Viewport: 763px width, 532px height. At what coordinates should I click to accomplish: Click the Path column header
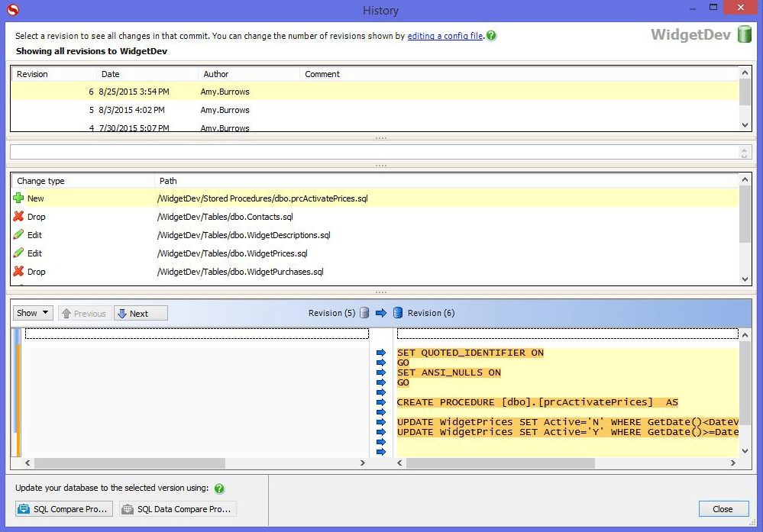coord(446,181)
